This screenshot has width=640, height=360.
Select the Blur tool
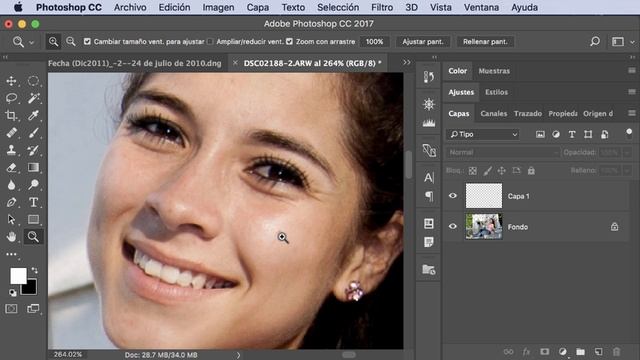(x=11, y=185)
